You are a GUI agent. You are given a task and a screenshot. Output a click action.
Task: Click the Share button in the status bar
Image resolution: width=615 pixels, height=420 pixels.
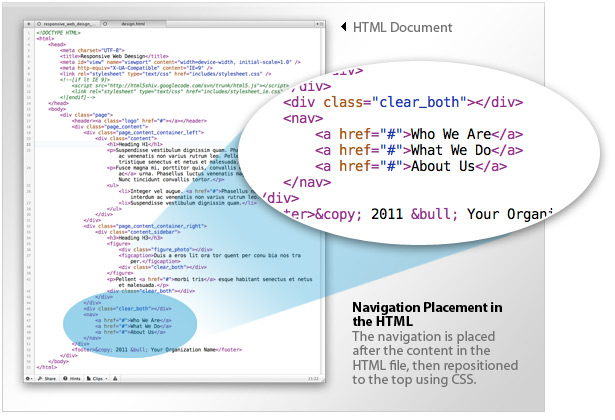coord(47,378)
